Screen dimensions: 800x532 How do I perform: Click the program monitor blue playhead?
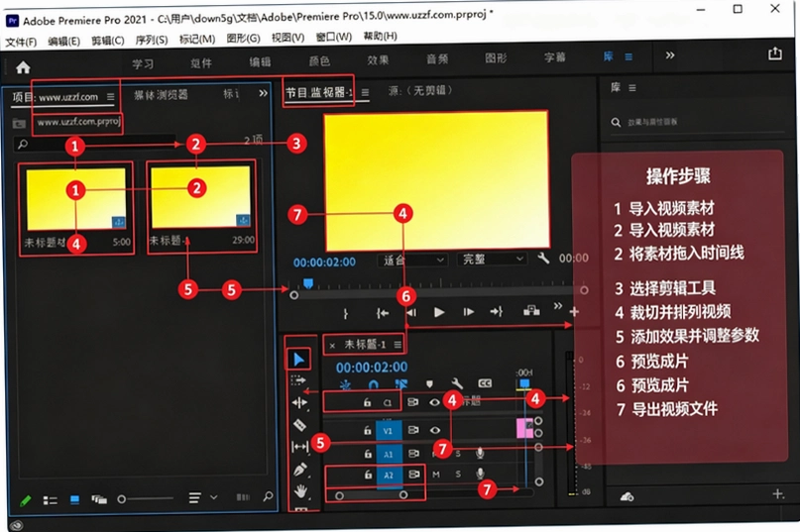(x=308, y=283)
